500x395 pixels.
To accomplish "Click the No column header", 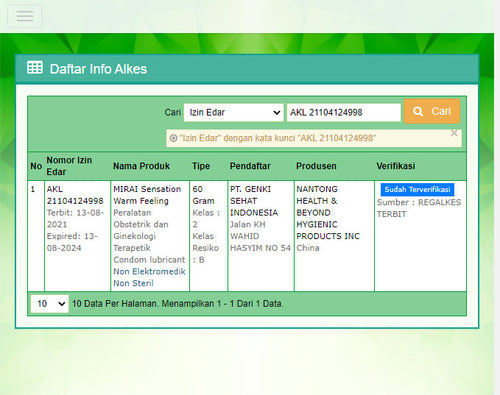I will pos(36,166).
